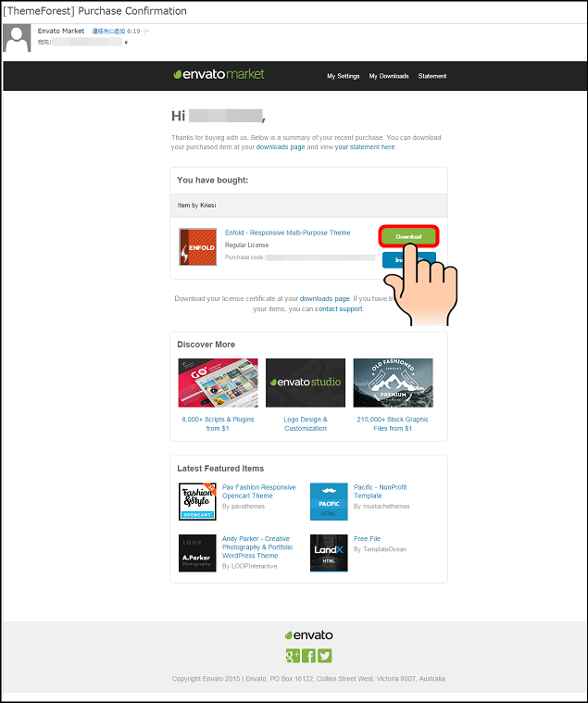The height and width of the screenshot is (703, 588).
Task: Open Pav Fashion Responsive Opencart Theme link
Action: coord(258,492)
